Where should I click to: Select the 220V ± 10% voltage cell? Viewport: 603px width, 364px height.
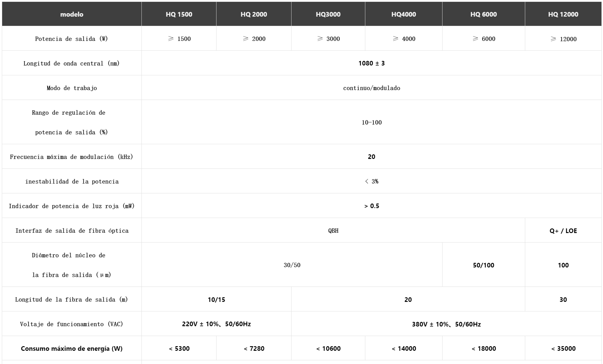[x=216, y=324]
